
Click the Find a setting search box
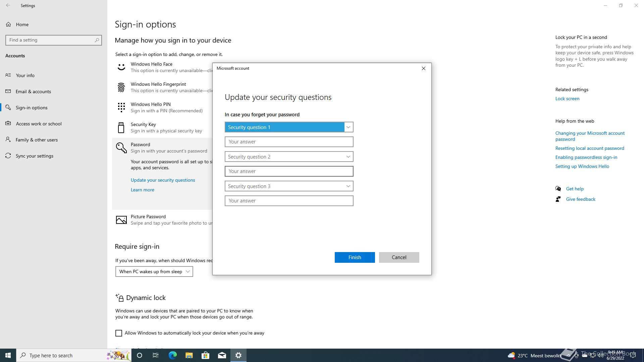point(54,40)
